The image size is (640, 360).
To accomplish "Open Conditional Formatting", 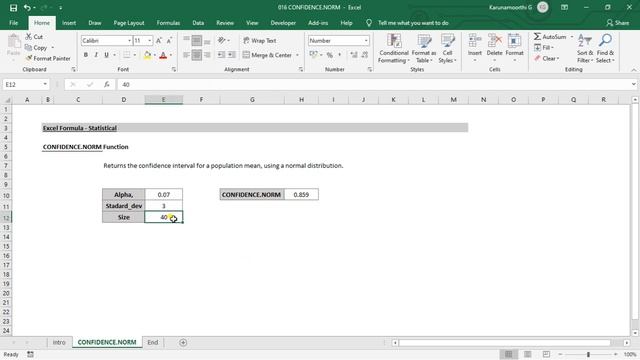I will [393, 49].
